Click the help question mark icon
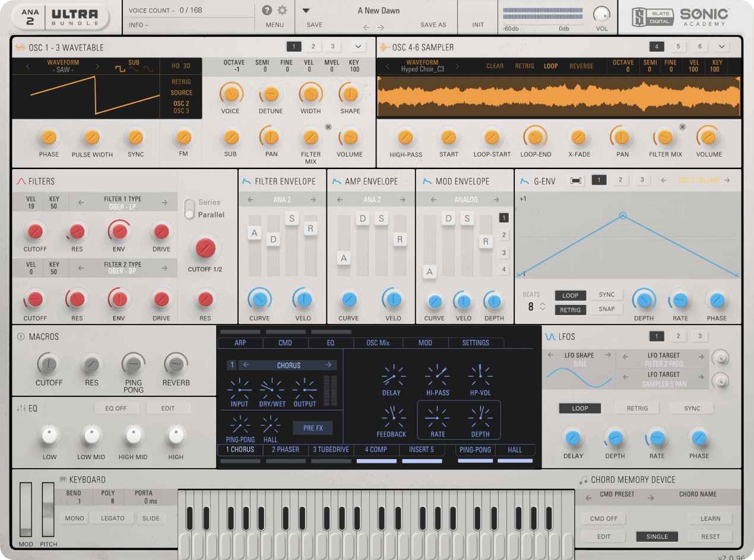The width and height of the screenshot is (754, 560). pyautogui.click(x=267, y=10)
